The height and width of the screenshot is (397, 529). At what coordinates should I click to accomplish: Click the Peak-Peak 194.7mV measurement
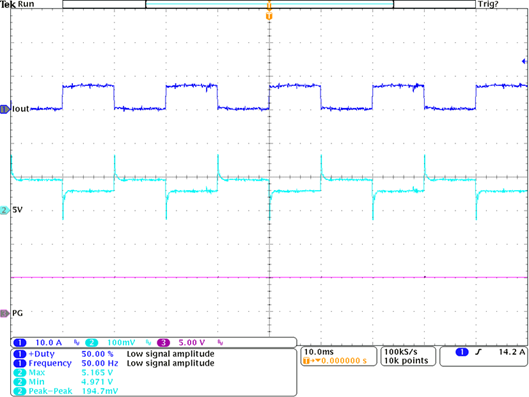click(66, 391)
